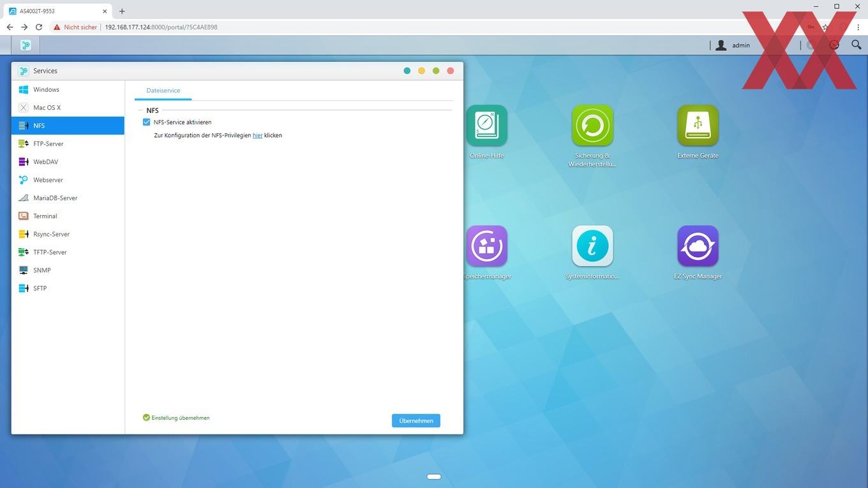
Task: Reload the browser page
Action: pos(39,27)
